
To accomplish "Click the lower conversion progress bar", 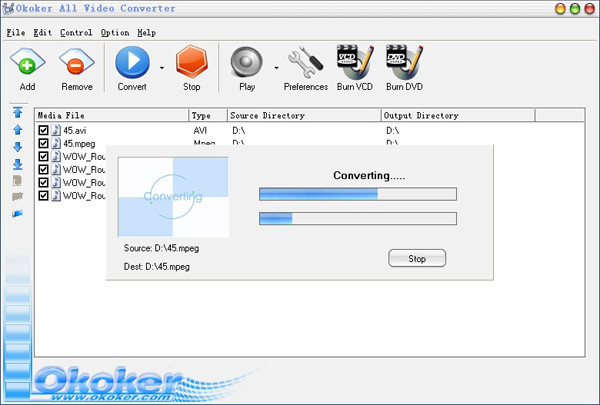I will click(x=358, y=219).
